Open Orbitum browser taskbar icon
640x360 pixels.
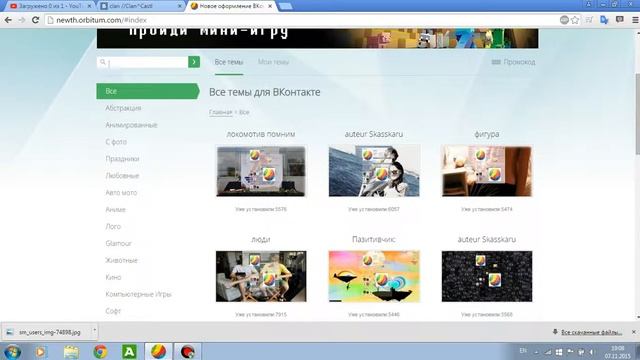pos(158,351)
